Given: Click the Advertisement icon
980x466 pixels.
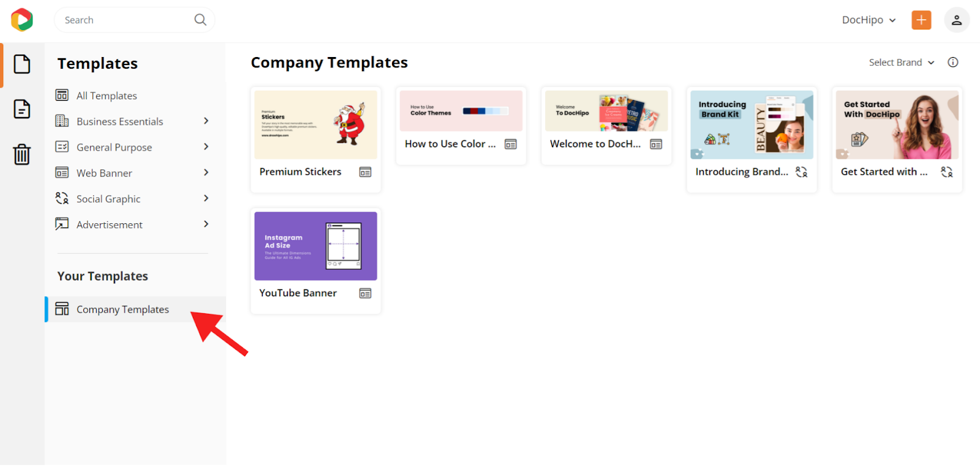Looking at the screenshot, I should (62, 224).
